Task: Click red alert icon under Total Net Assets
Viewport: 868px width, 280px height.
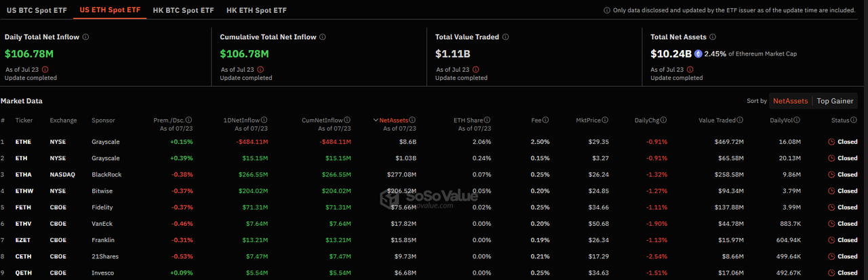Action: [691, 69]
